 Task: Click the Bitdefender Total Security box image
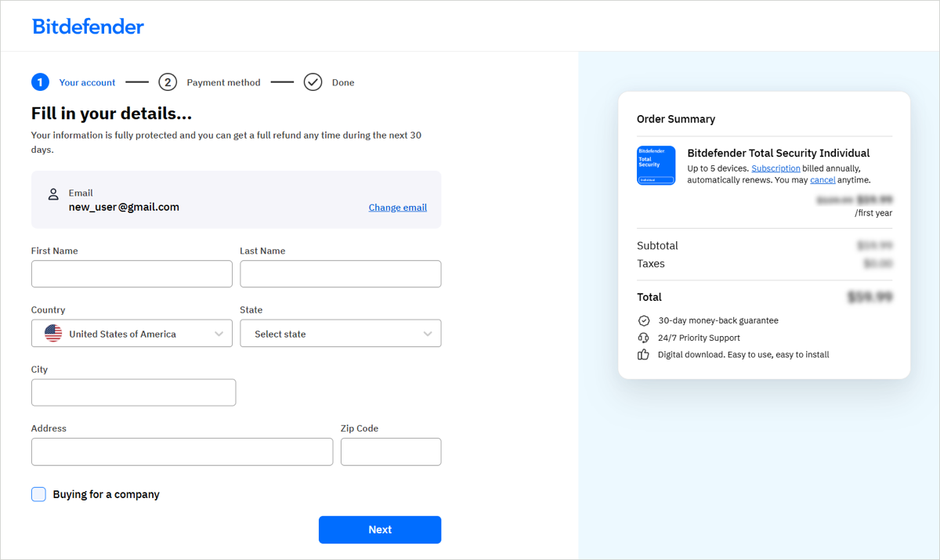click(x=656, y=165)
